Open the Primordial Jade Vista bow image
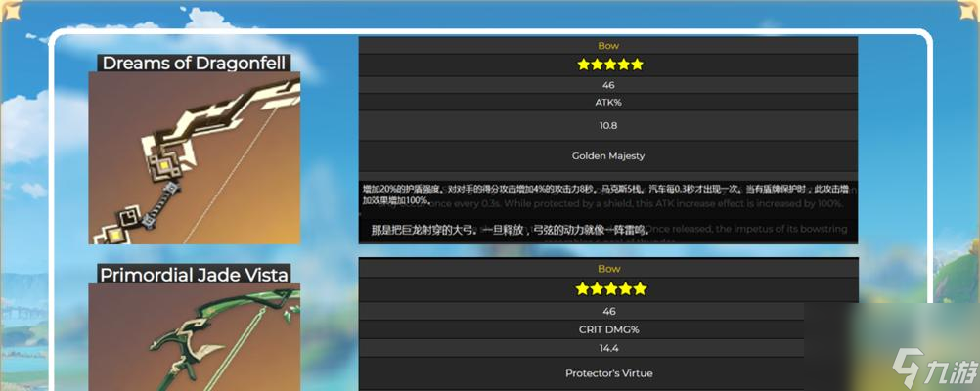This screenshot has width=980, height=391. click(195, 337)
